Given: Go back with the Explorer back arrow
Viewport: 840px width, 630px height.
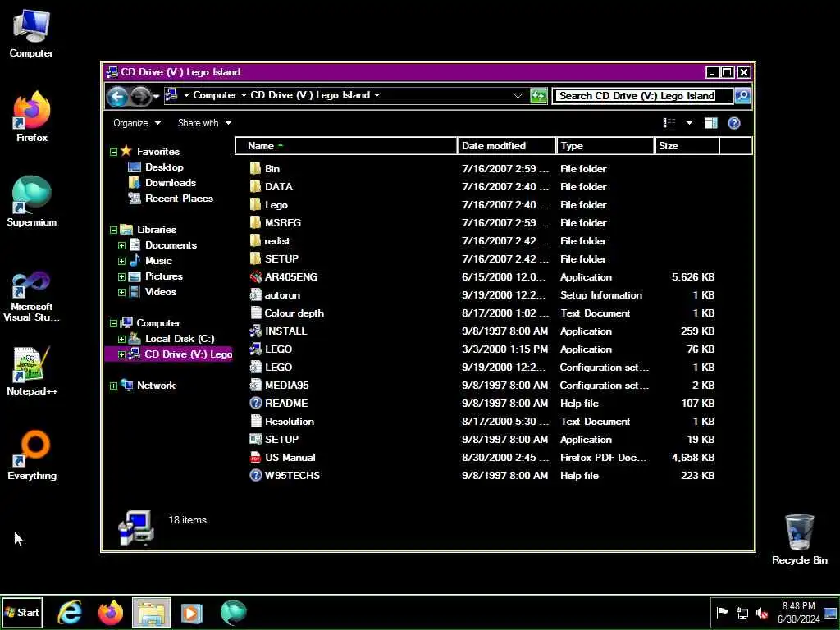Looking at the screenshot, I should click(x=117, y=97).
